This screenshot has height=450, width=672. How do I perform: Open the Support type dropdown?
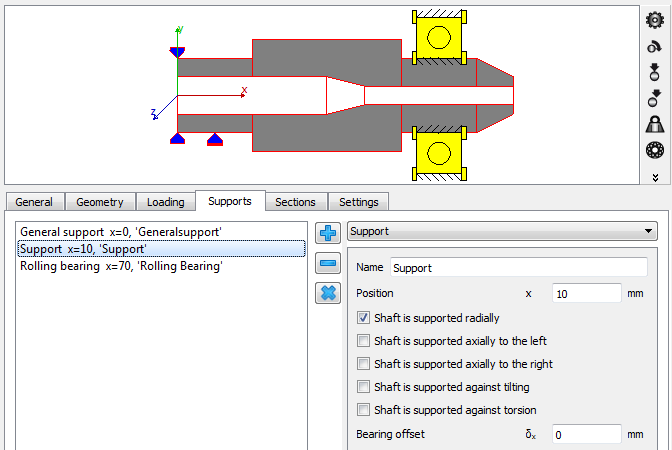click(x=502, y=231)
